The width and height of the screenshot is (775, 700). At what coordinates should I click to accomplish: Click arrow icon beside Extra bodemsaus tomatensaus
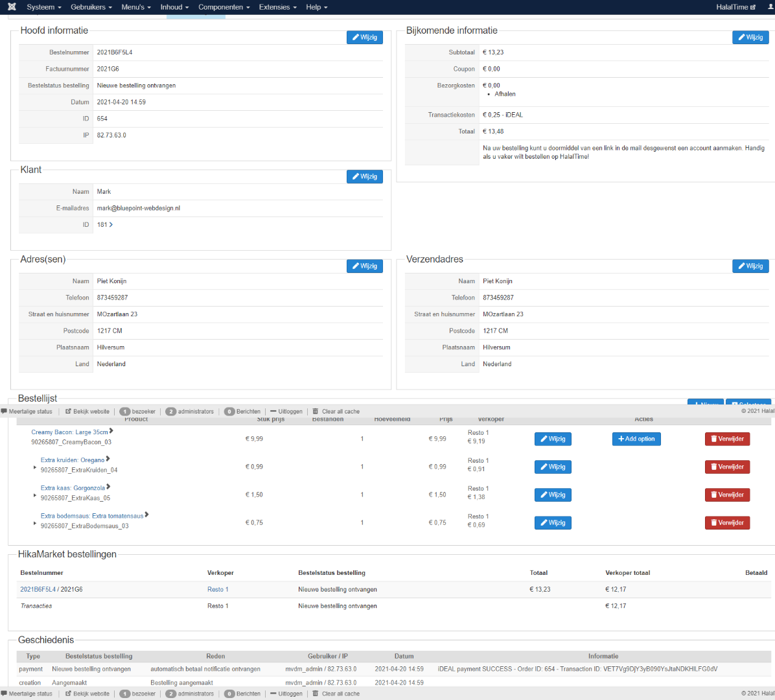(x=147, y=515)
